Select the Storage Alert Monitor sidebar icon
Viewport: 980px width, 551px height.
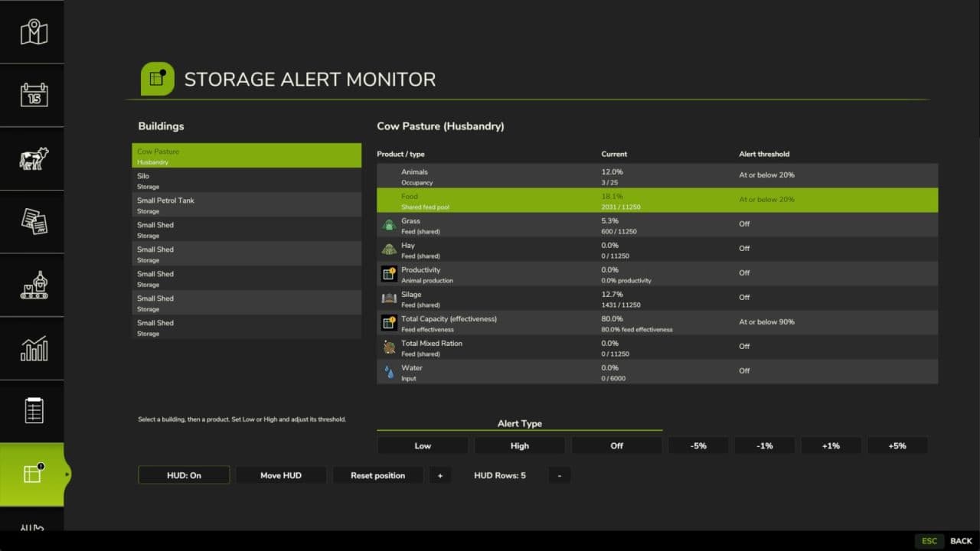coord(34,474)
